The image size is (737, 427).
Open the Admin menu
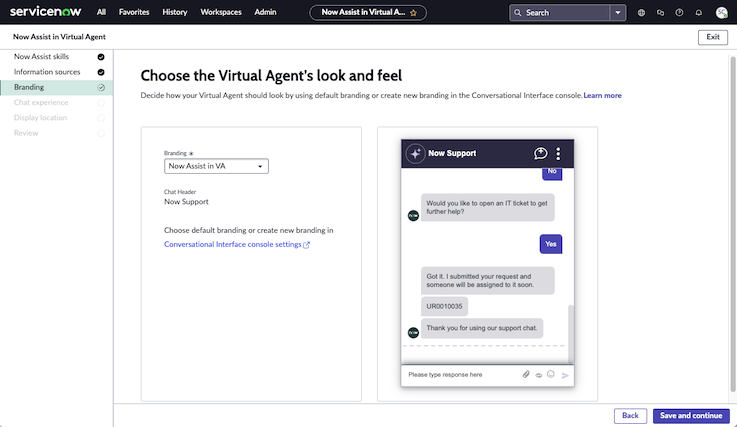(266, 12)
